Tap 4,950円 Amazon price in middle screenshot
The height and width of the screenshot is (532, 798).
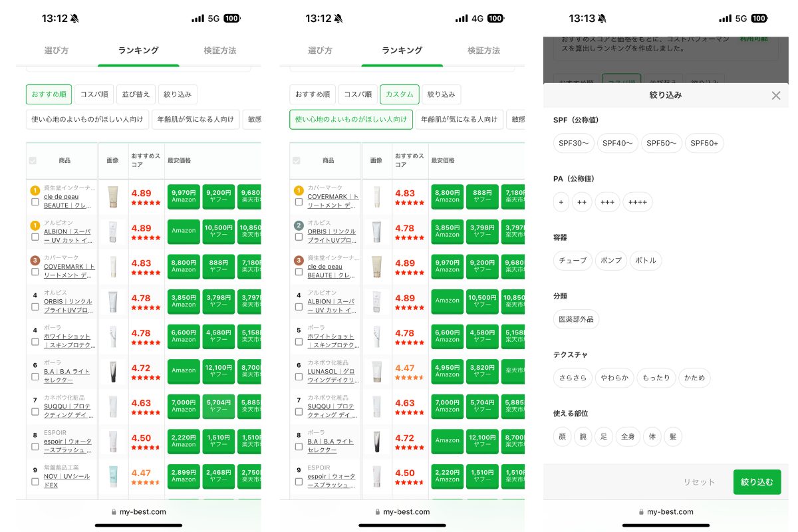[x=447, y=370]
